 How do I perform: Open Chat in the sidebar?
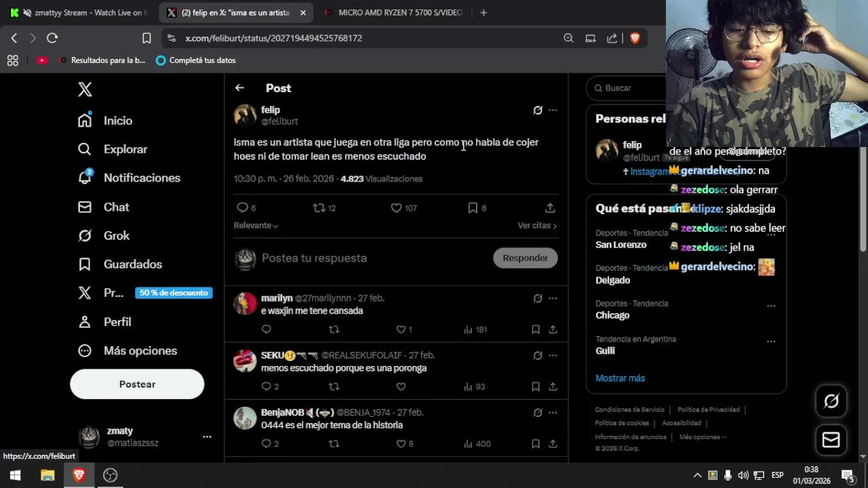103,207
